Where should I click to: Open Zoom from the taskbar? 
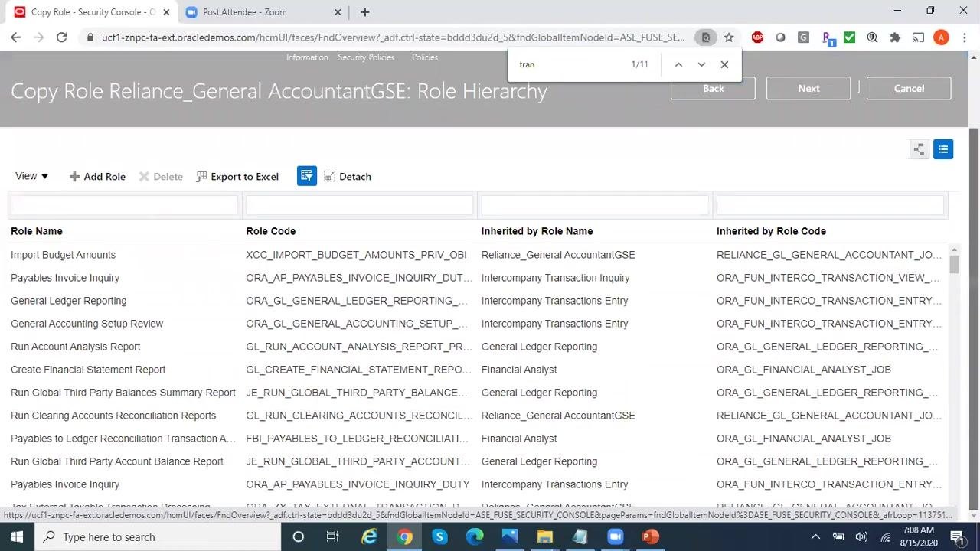click(x=616, y=536)
